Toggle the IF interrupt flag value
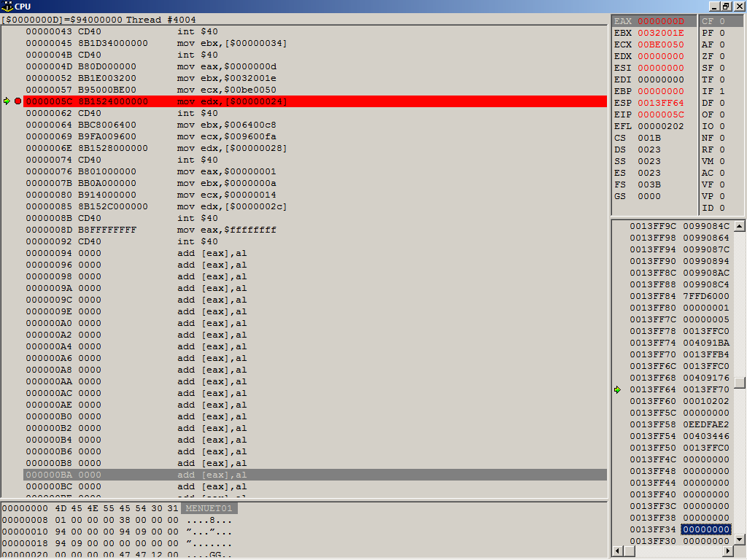747x560 pixels. pyautogui.click(x=721, y=91)
